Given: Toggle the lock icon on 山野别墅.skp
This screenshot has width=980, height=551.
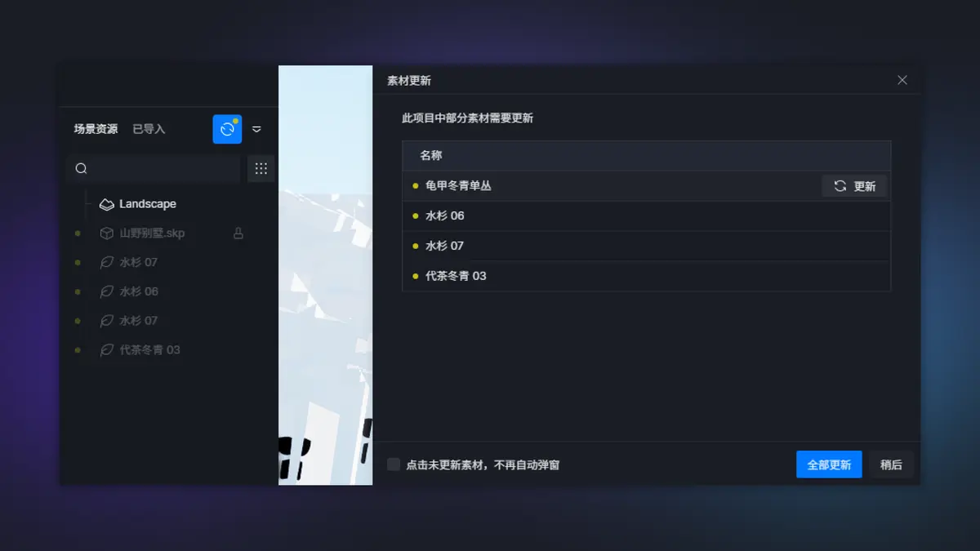Looking at the screenshot, I should click(x=238, y=233).
